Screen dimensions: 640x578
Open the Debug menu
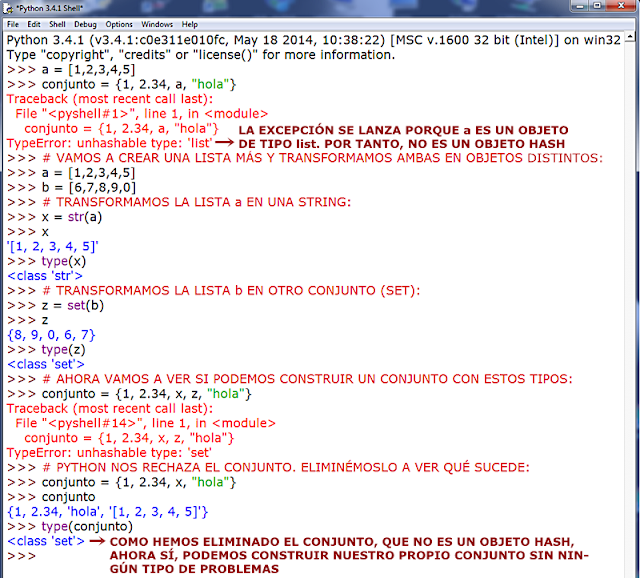pyautogui.click(x=85, y=24)
